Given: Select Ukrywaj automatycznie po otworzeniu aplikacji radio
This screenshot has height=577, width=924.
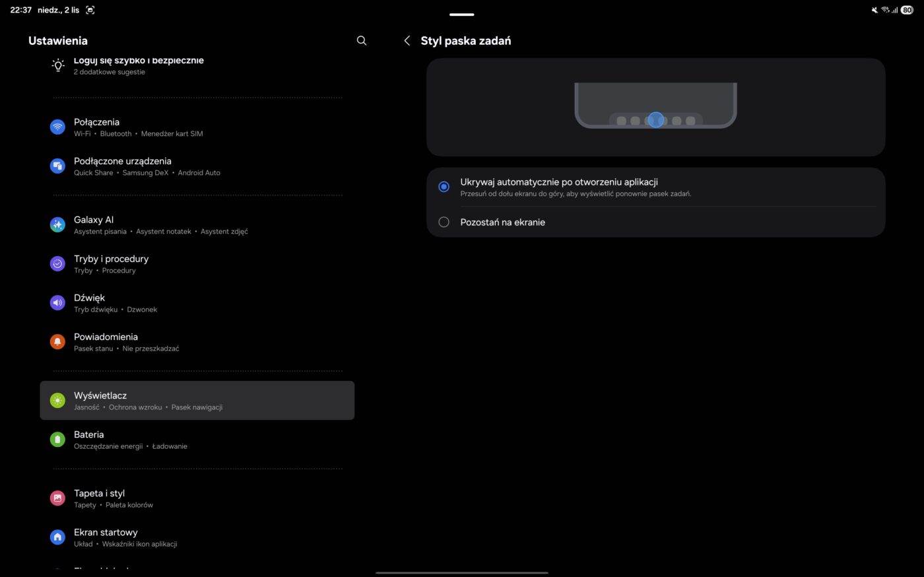Looking at the screenshot, I should click(444, 187).
